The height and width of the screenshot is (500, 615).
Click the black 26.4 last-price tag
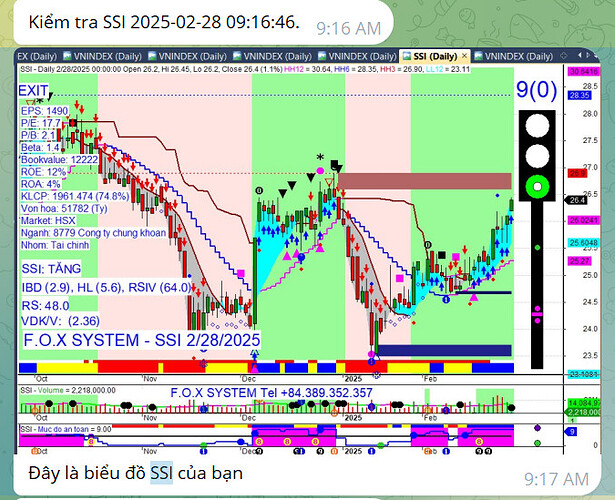[x=576, y=200]
